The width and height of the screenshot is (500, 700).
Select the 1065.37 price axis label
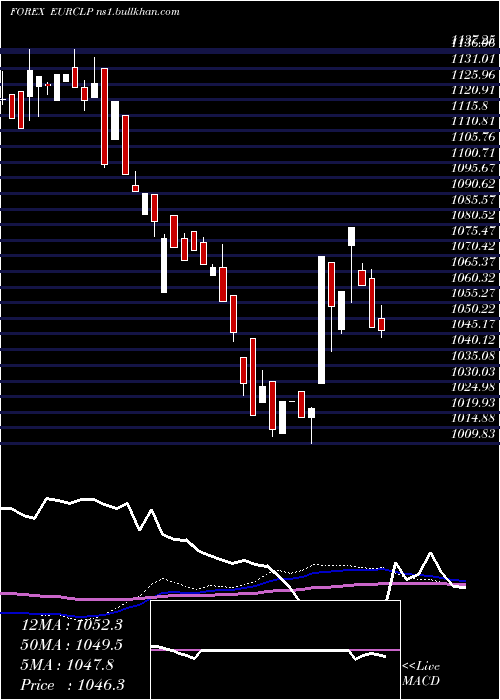click(x=473, y=262)
